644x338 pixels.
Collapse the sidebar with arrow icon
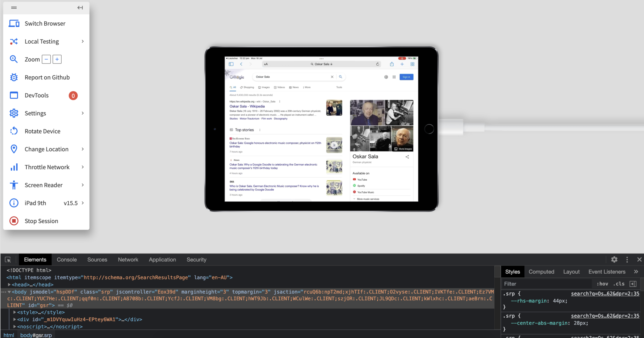[x=80, y=8]
